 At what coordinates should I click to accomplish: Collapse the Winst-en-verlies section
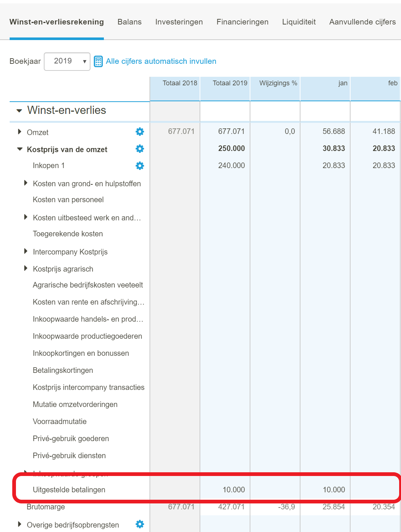19,111
